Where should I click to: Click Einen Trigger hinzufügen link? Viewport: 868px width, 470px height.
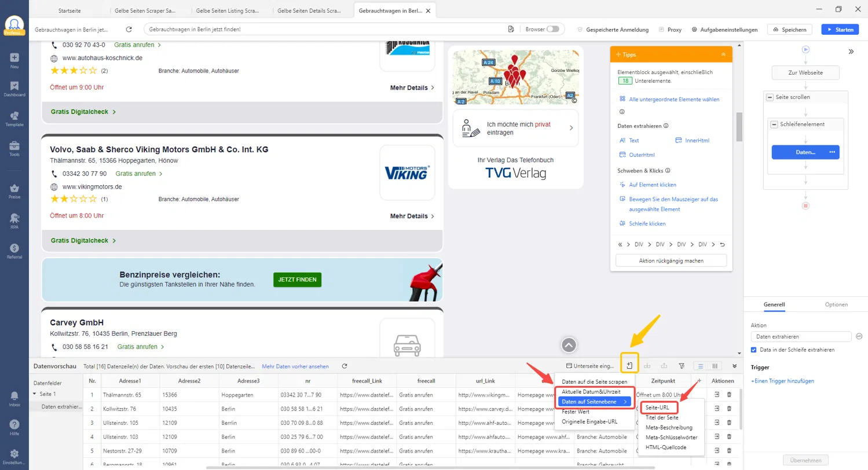(x=783, y=381)
